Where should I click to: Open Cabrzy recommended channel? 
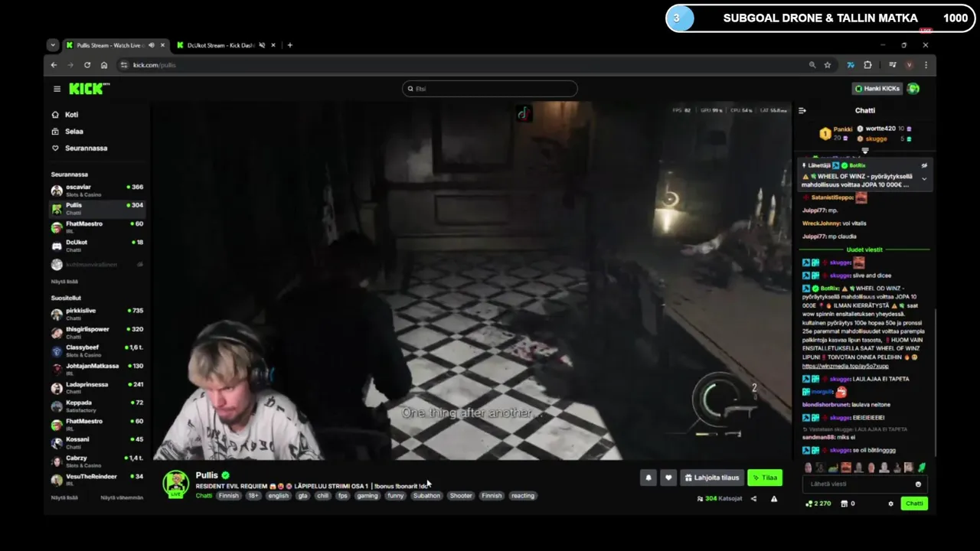point(97,461)
